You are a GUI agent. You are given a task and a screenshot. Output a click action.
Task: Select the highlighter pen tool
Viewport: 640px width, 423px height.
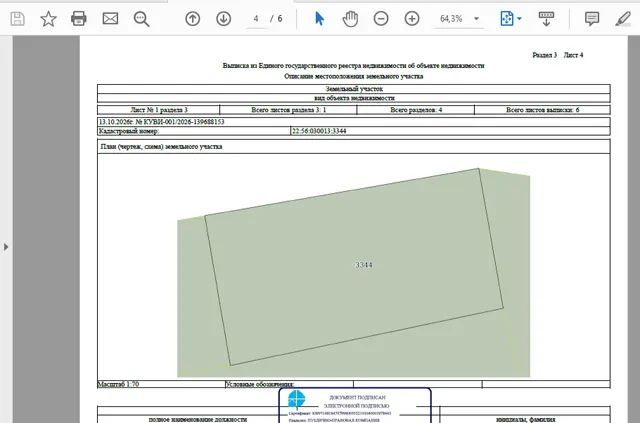(x=623, y=19)
